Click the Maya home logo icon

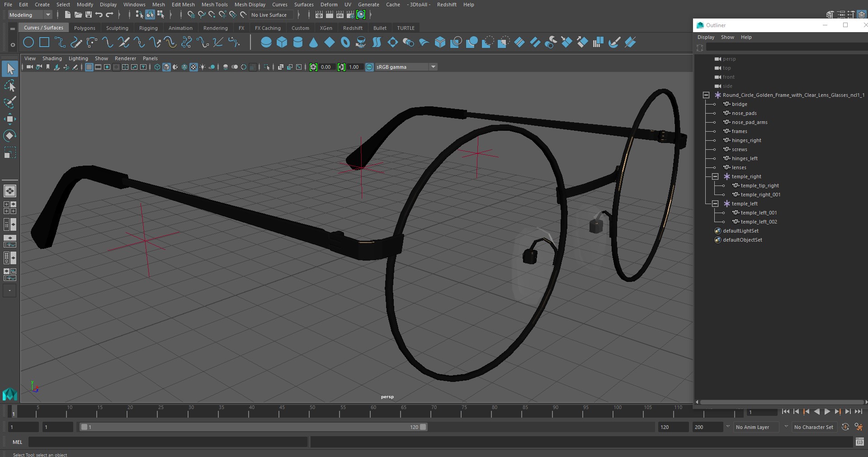(10, 394)
